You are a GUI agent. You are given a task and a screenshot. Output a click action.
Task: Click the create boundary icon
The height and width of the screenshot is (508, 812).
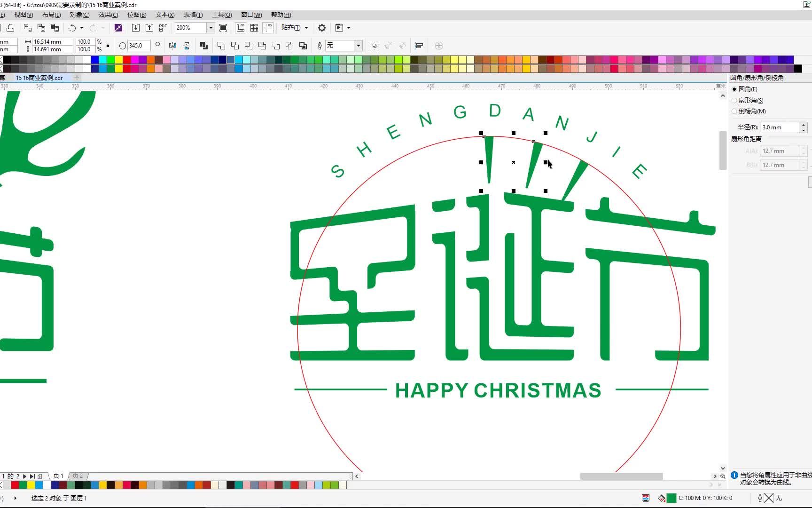pos(303,46)
